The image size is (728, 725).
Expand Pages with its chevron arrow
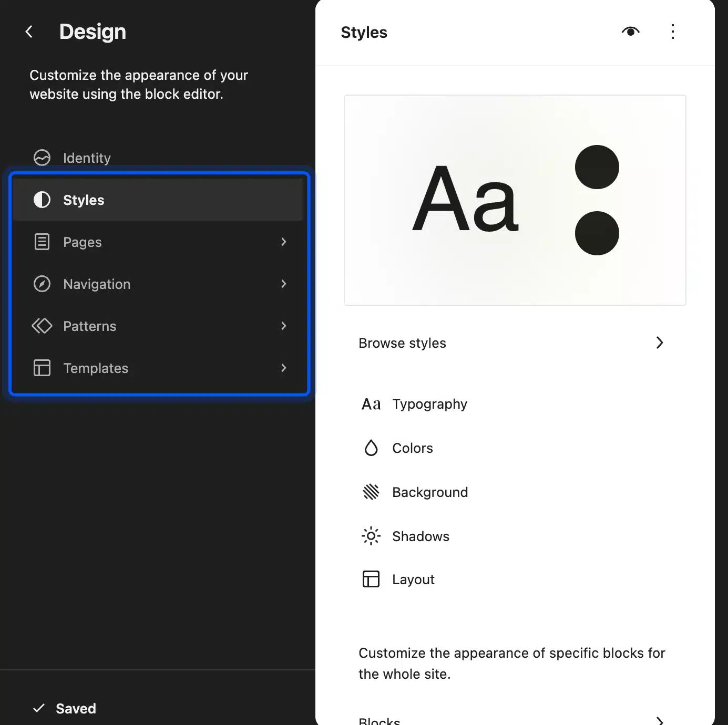tap(284, 242)
